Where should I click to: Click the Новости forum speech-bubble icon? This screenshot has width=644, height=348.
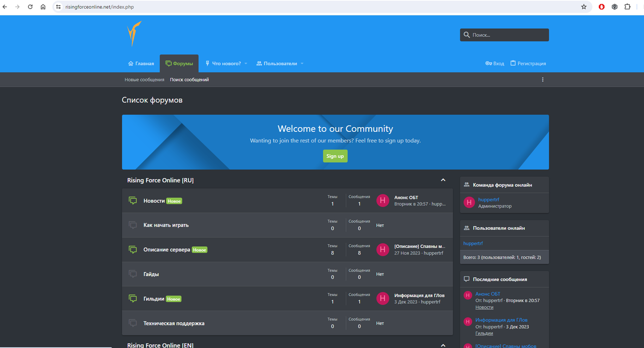click(133, 200)
